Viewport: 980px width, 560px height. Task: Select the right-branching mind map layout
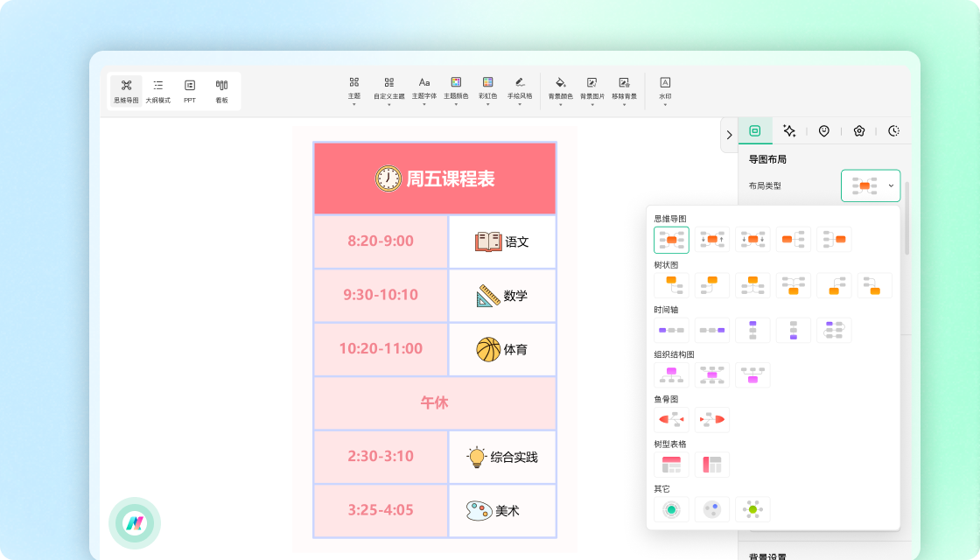click(x=793, y=240)
